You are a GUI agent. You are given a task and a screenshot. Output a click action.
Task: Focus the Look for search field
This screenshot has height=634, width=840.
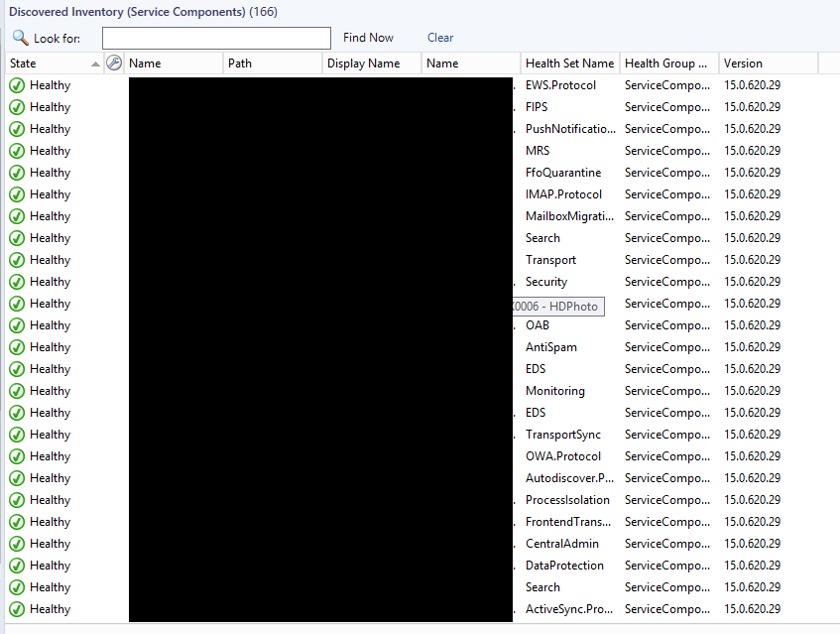coord(216,38)
